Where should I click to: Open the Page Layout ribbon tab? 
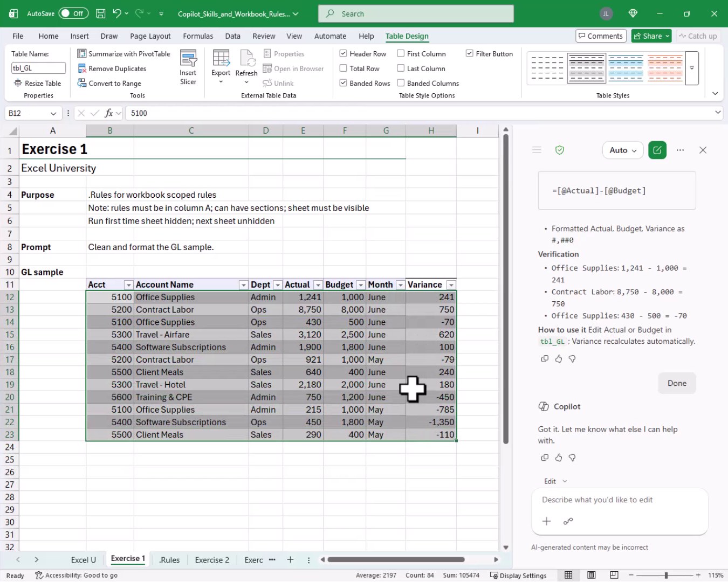tap(150, 36)
